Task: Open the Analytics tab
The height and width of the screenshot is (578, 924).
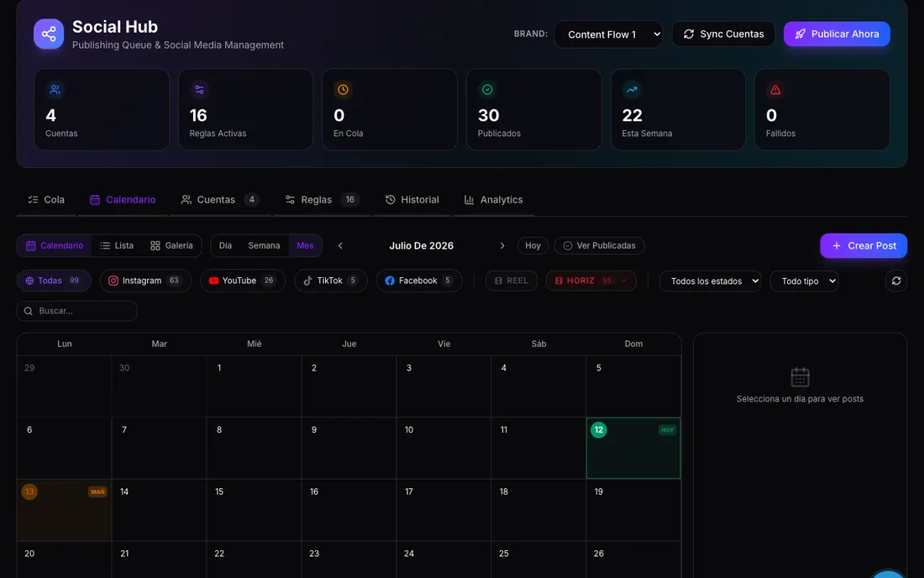Action: 493,200
